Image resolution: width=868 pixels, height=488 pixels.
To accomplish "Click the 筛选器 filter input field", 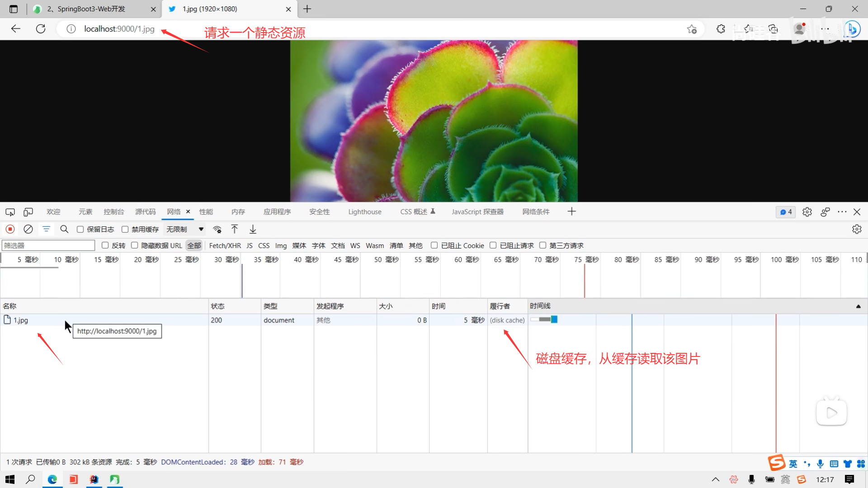I will 48,245.
